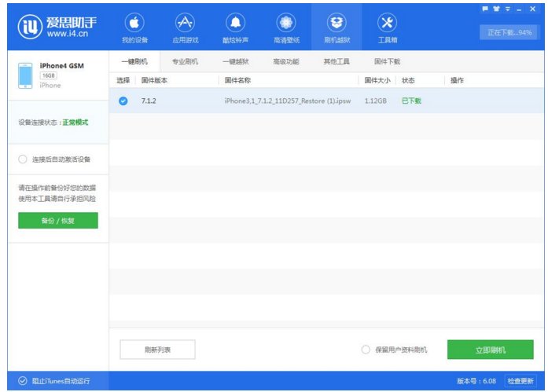Image resolution: width=548 pixels, height=392 pixels.
Task: Click the 固件大小 column header
Action: [377, 80]
